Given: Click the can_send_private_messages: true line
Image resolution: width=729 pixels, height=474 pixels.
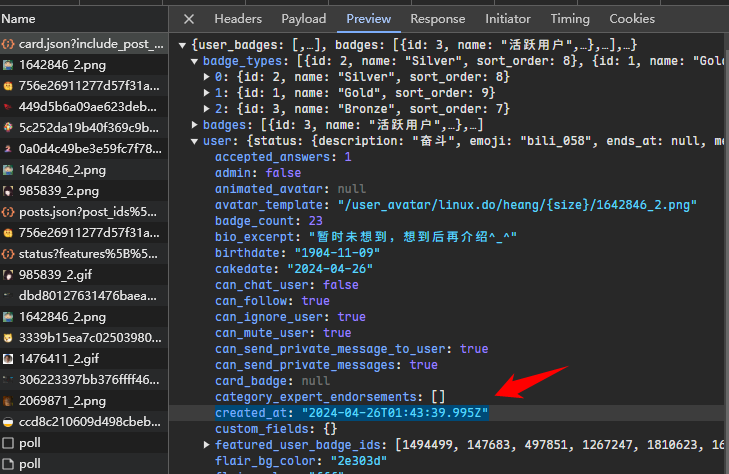Looking at the screenshot, I should tap(326, 365).
